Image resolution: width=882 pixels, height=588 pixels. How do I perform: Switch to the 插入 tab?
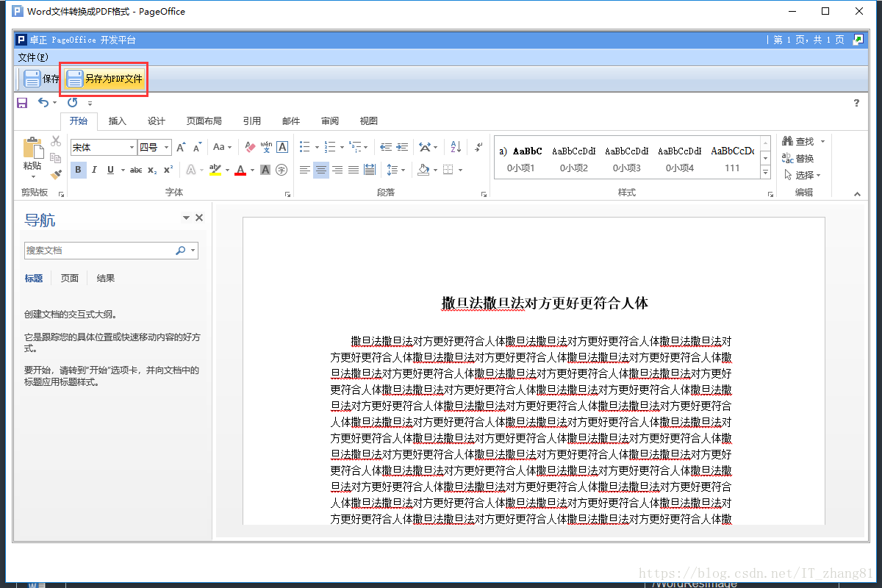click(x=118, y=121)
